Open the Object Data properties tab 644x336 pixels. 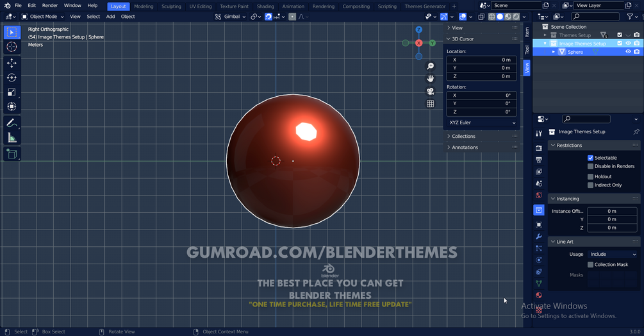539,283
